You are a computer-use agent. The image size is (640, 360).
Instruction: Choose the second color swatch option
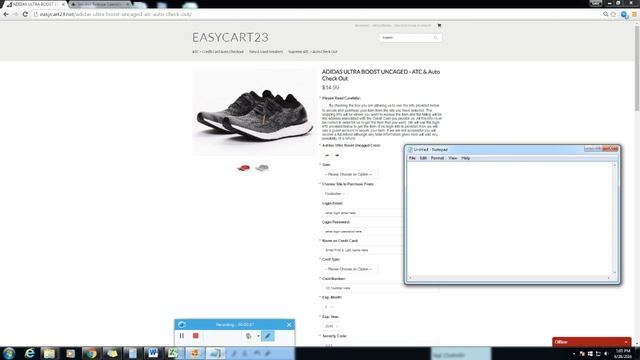point(337,155)
